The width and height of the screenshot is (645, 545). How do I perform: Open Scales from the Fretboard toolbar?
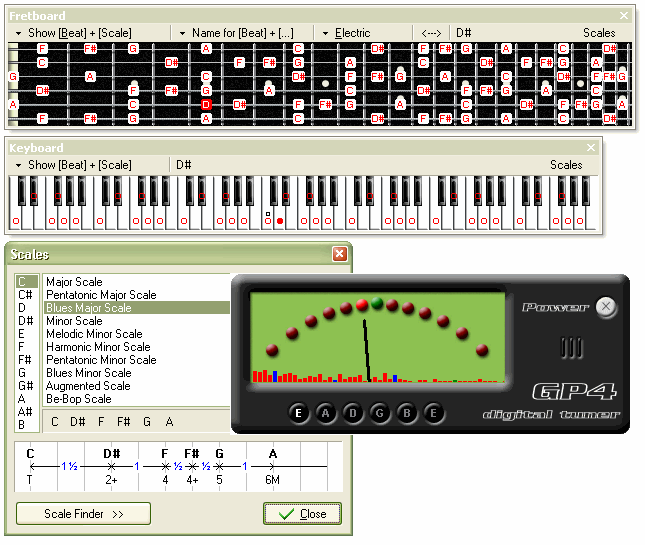pyautogui.click(x=599, y=33)
